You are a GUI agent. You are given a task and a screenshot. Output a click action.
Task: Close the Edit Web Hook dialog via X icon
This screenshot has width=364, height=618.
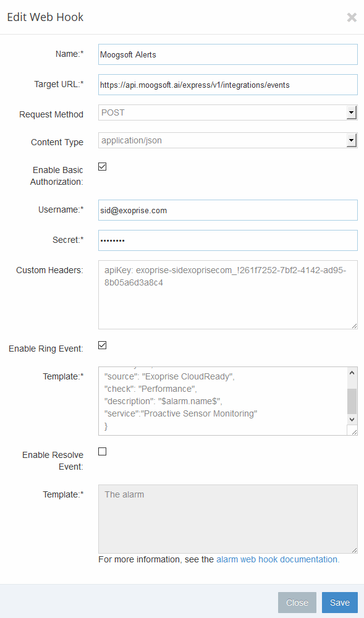point(352,17)
